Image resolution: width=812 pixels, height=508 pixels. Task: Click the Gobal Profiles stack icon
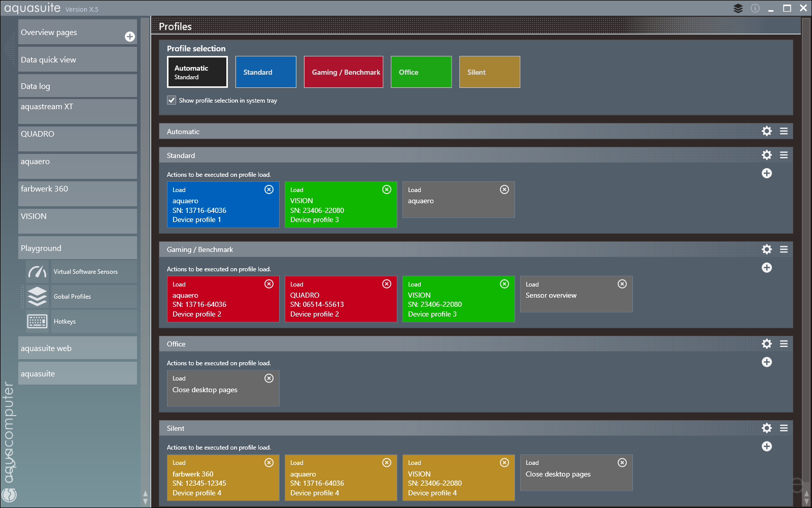point(37,297)
